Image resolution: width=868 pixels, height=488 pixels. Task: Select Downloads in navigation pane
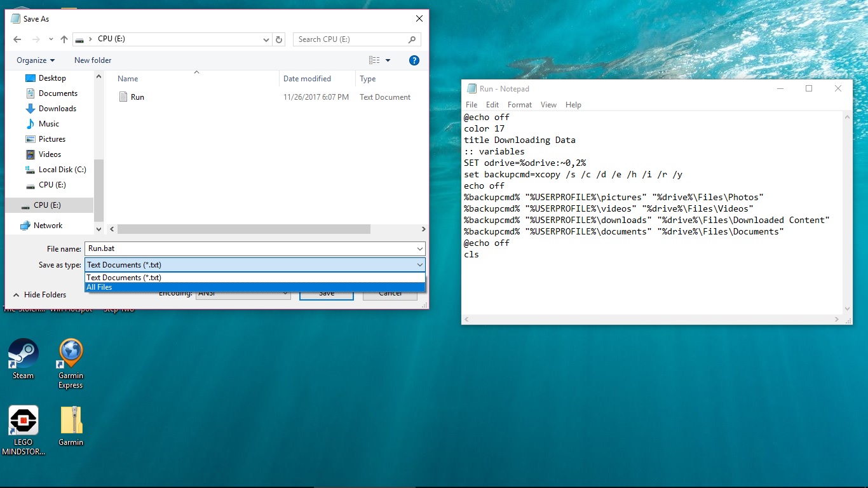(57, 109)
